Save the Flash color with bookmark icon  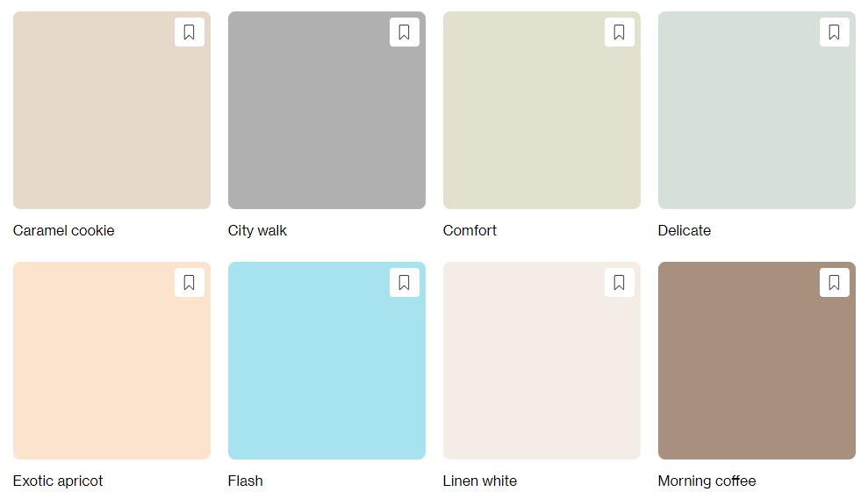click(404, 283)
